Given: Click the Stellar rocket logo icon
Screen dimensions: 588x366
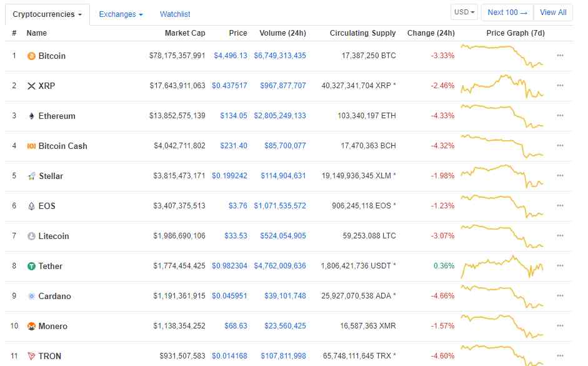Looking at the screenshot, I should tap(31, 176).
